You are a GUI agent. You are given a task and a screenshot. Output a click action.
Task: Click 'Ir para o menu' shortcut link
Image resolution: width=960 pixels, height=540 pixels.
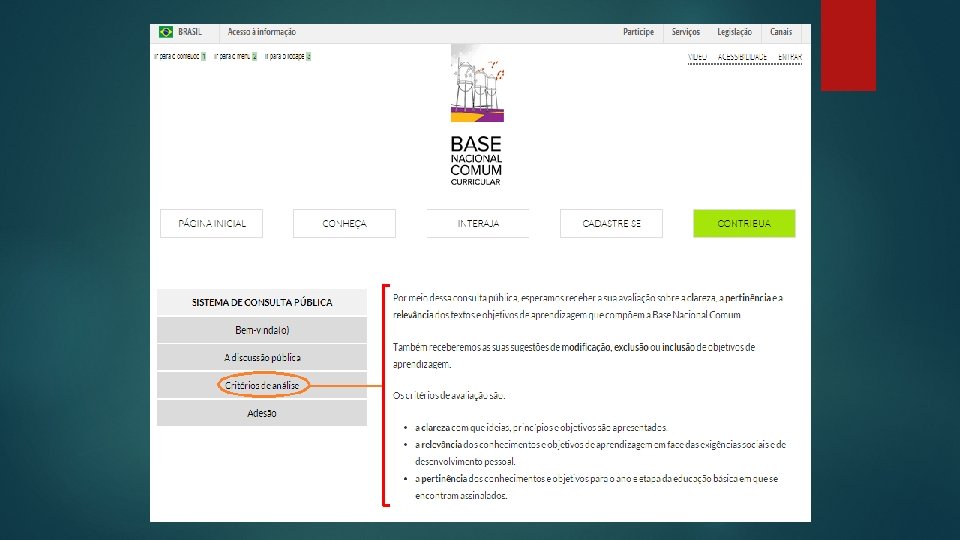235,56
